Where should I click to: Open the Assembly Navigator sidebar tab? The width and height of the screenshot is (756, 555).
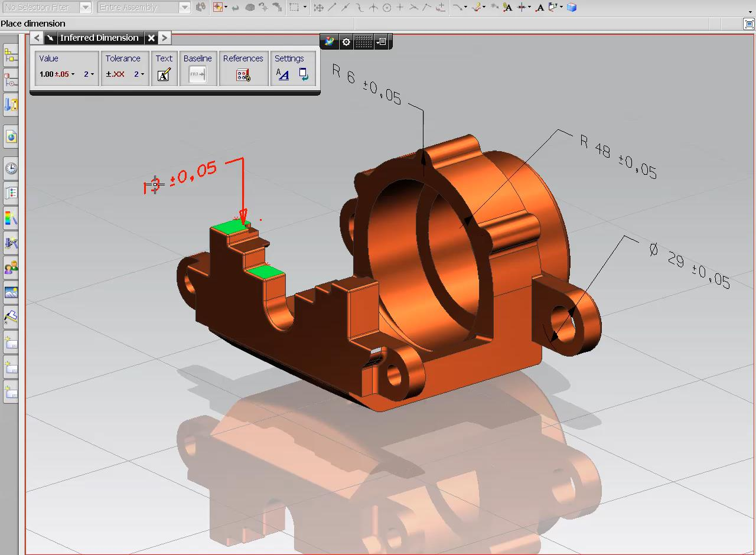coord(11,56)
